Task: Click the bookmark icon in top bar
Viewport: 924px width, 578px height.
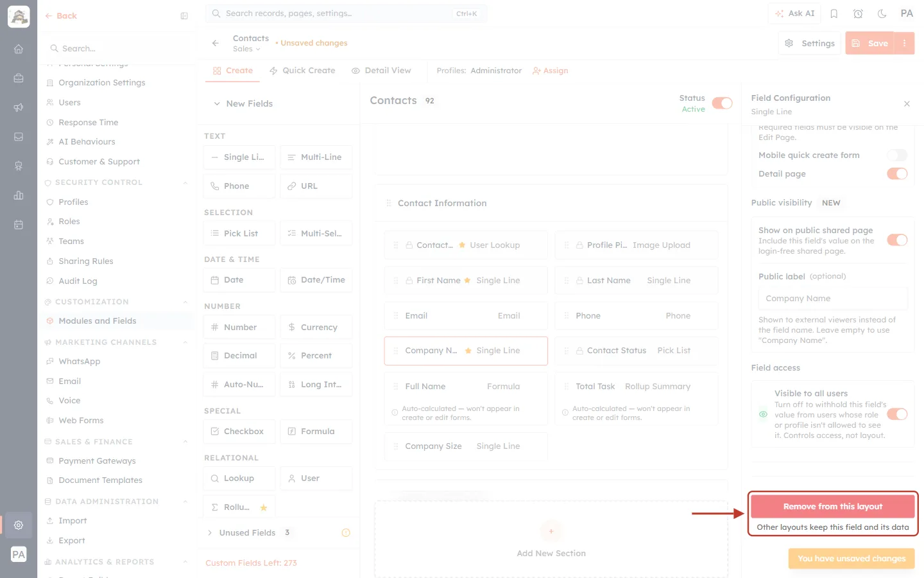Action: point(834,13)
